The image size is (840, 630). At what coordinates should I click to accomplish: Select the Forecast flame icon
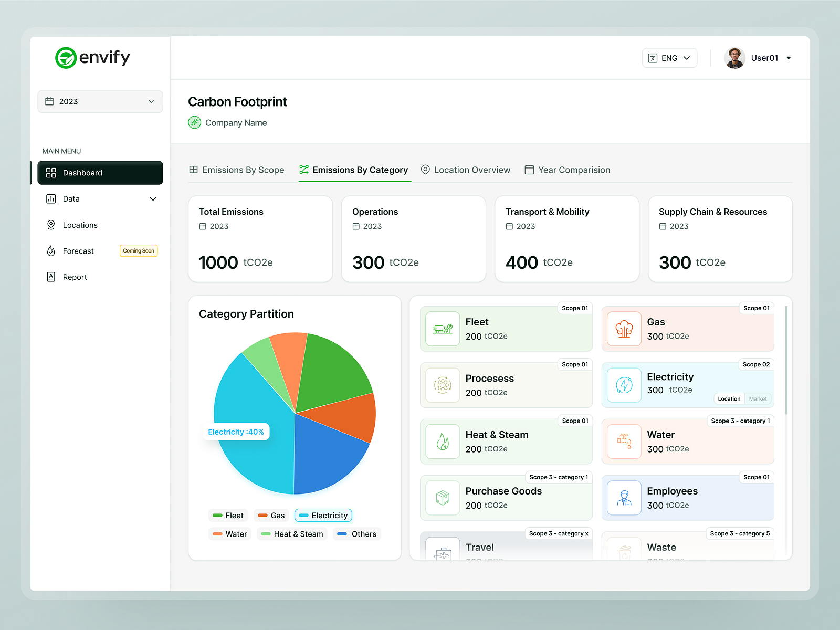pyautogui.click(x=51, y=251)
